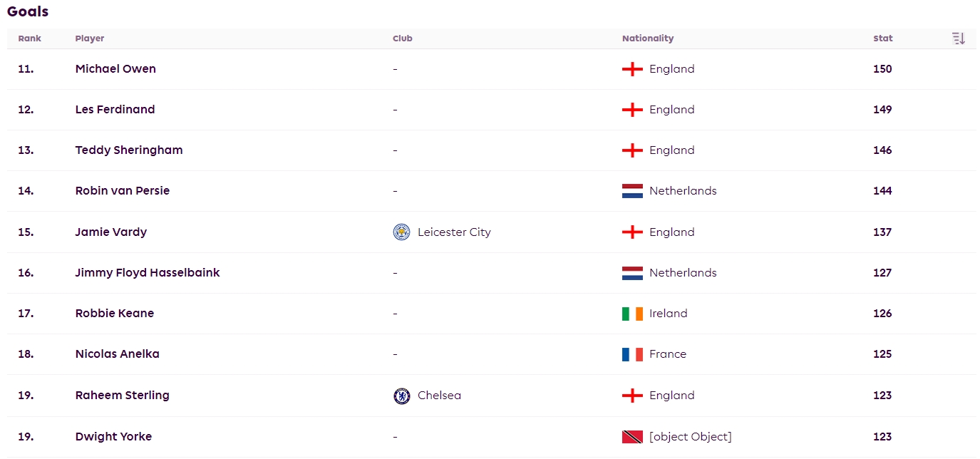Open the Chelsea club link

point(439,396)
